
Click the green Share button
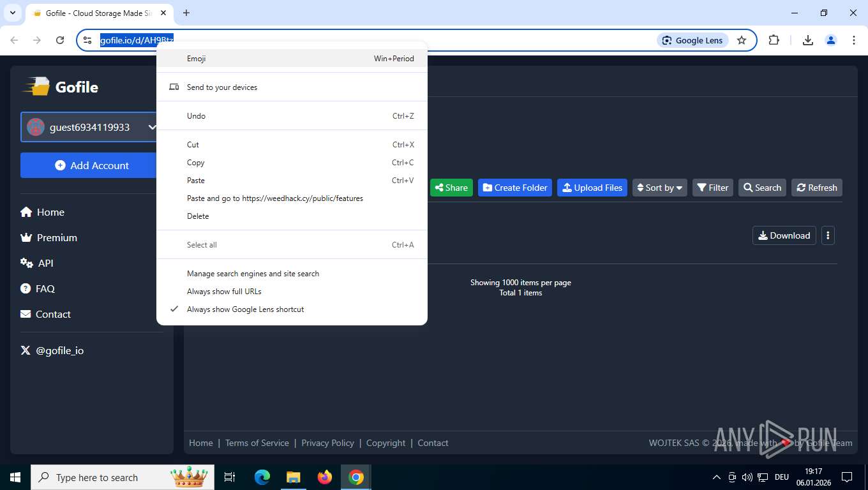point(451,188)
